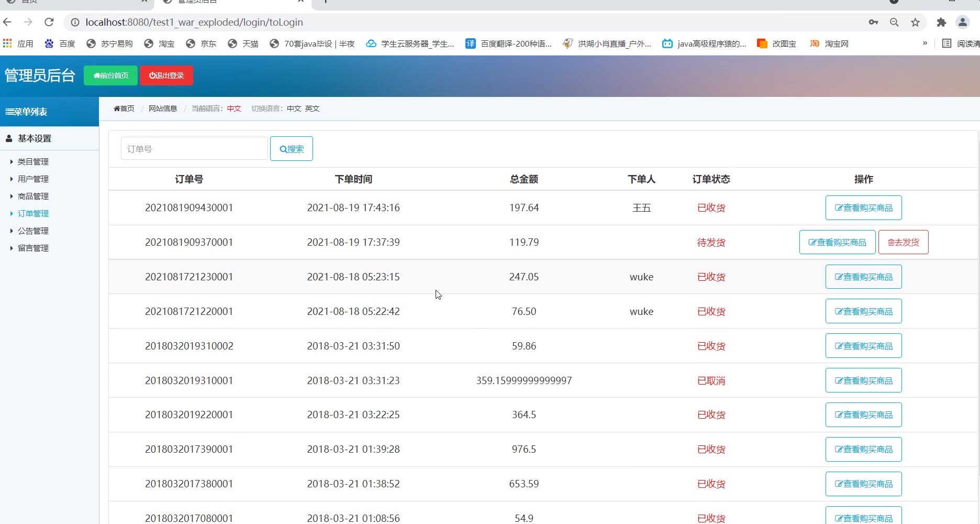Show more bookmarks overflow chevron
The width and height of the screenshot is (980, 524).
[925, 43]
